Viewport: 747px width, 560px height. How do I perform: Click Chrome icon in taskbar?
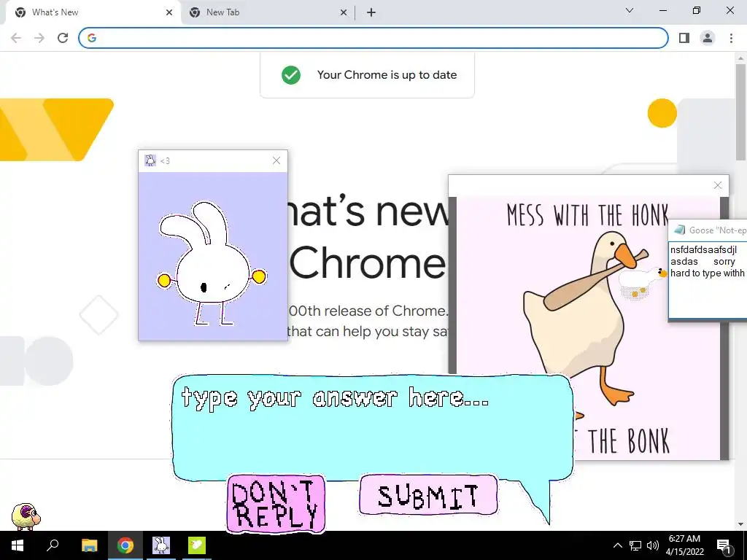click(125, 545)
